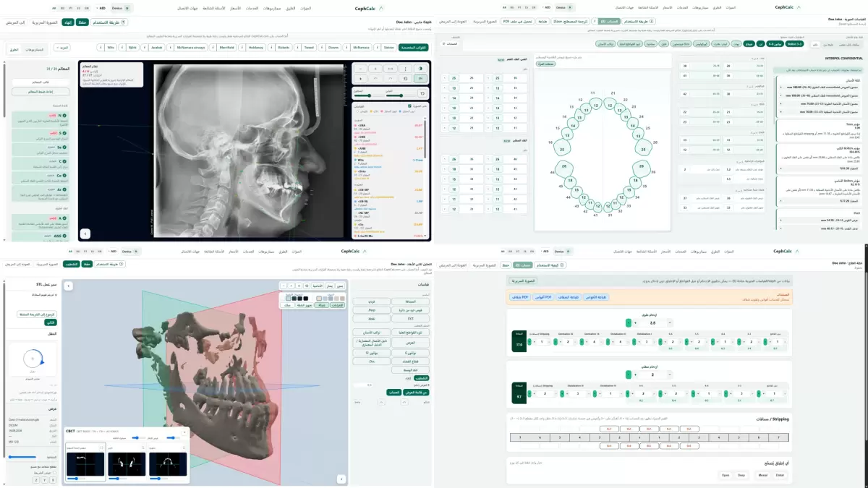Click horizontal flip icon in tracing toolbar

(391, 68)
